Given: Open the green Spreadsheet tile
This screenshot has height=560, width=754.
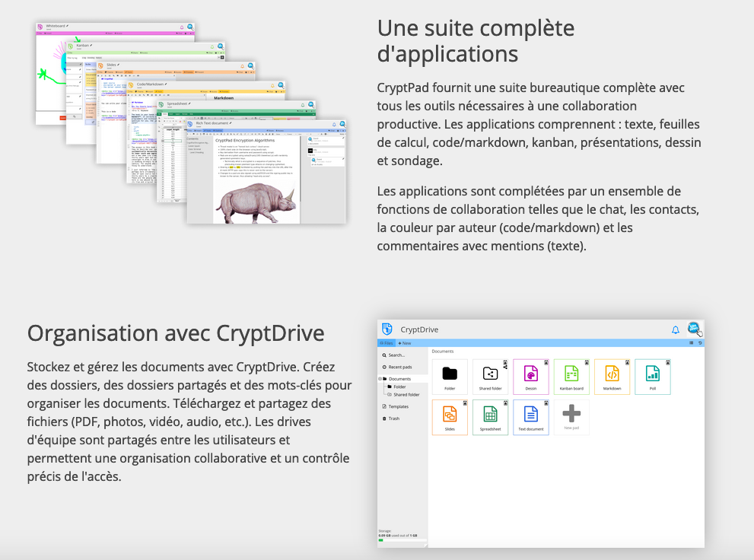Looking at the screenshot, I should coord(490,417).
